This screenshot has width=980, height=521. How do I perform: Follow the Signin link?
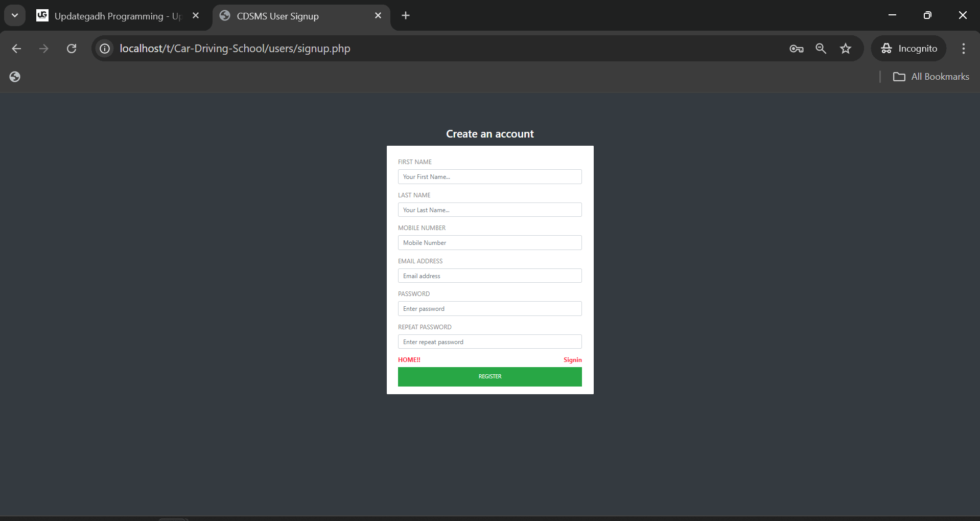click(x=572, y=360)
